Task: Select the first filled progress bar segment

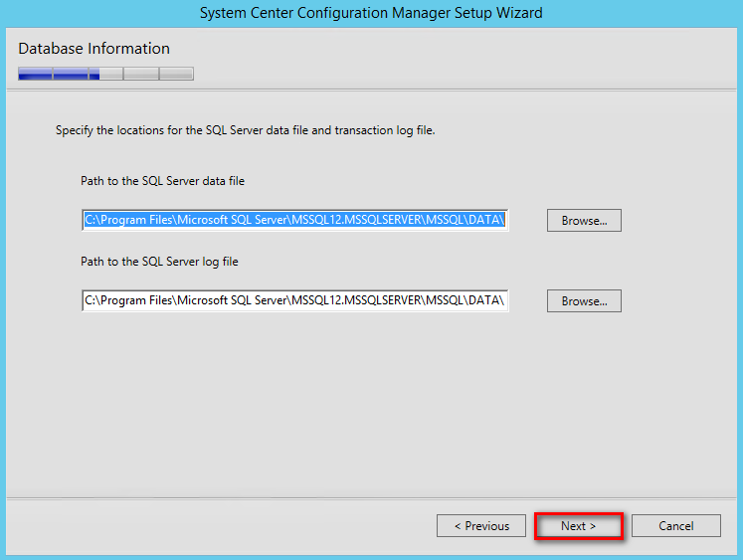Action: click(35, 74)
